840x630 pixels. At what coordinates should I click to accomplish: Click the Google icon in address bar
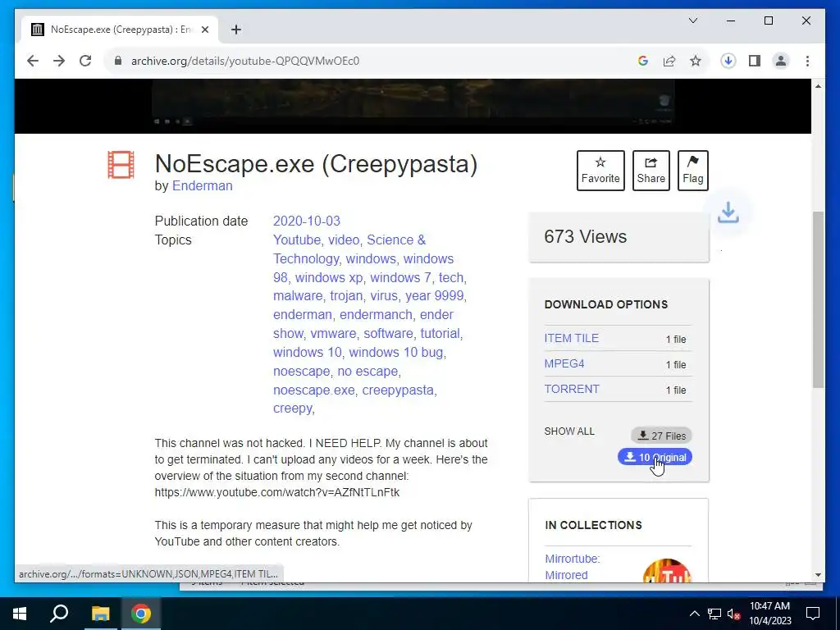click(643, 61)
